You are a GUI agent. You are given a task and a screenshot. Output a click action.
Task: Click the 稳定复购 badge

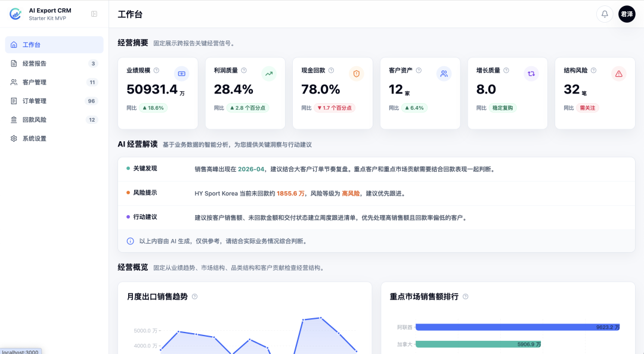pos(503,108)
